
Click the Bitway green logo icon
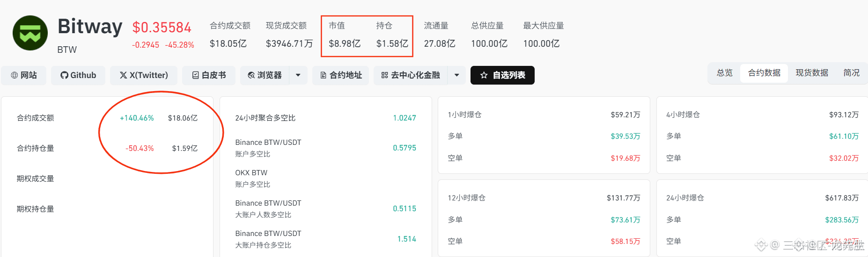(x=30, y=33)
